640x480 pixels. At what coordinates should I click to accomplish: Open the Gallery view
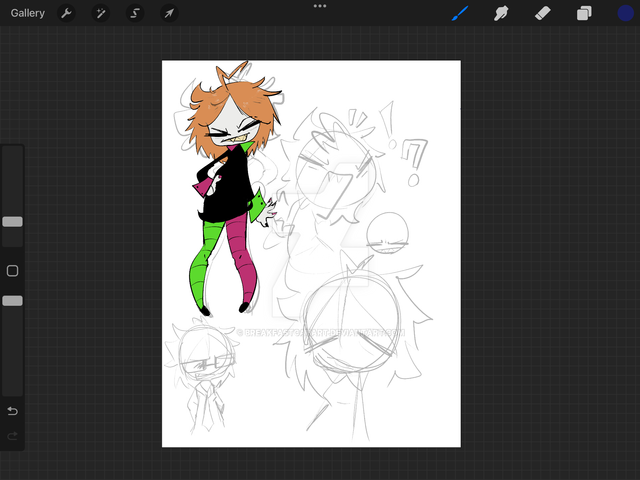point(27,13)
